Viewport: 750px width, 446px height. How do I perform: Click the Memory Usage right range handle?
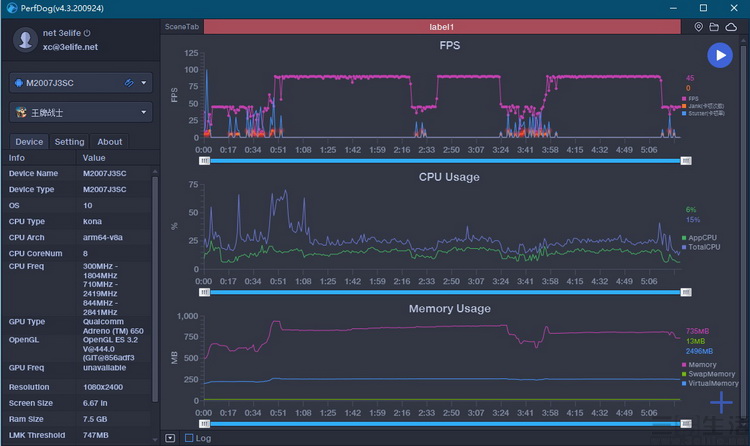click(x=686, y=424)
